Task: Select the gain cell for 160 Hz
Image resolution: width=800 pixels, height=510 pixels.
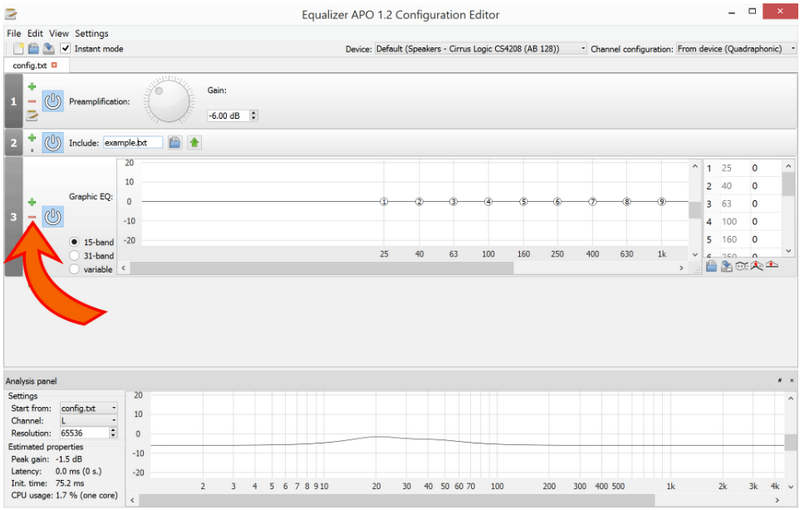Action: click(x=764, y=239)
